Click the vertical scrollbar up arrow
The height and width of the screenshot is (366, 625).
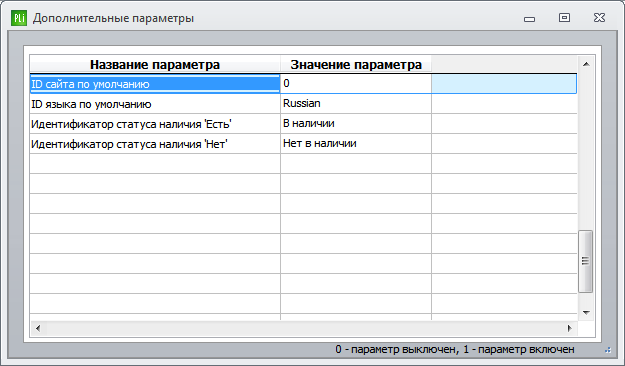tap(586, 64)
